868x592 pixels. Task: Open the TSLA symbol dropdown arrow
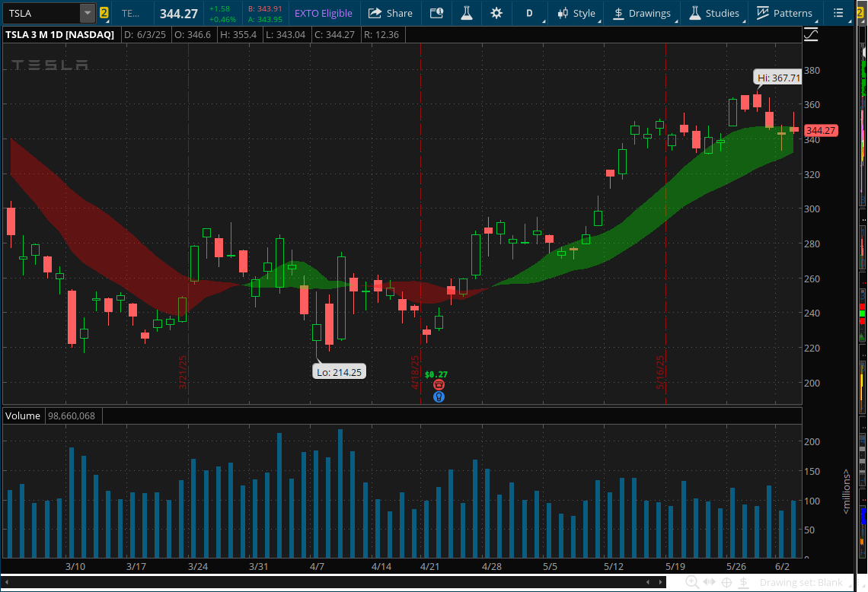(88, 13)
